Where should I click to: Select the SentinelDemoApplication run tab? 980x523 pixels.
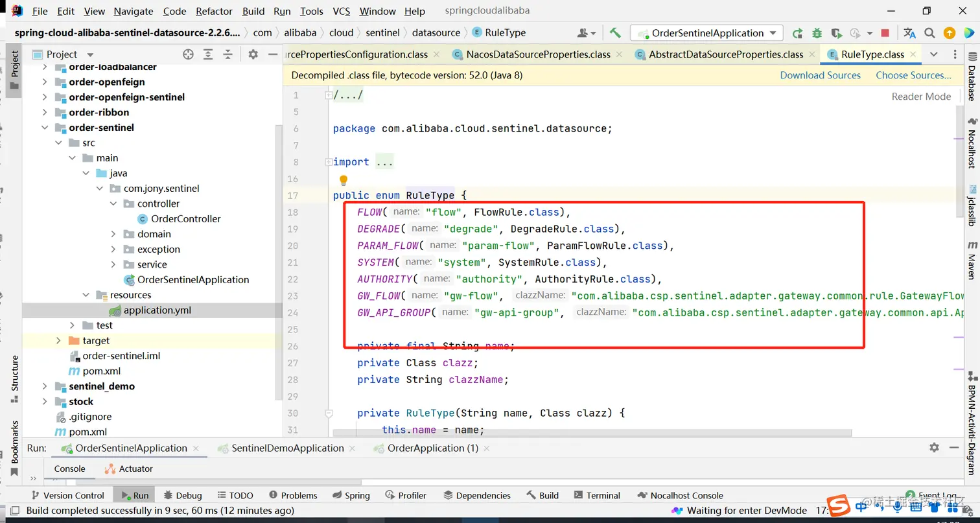coord(288,448)
